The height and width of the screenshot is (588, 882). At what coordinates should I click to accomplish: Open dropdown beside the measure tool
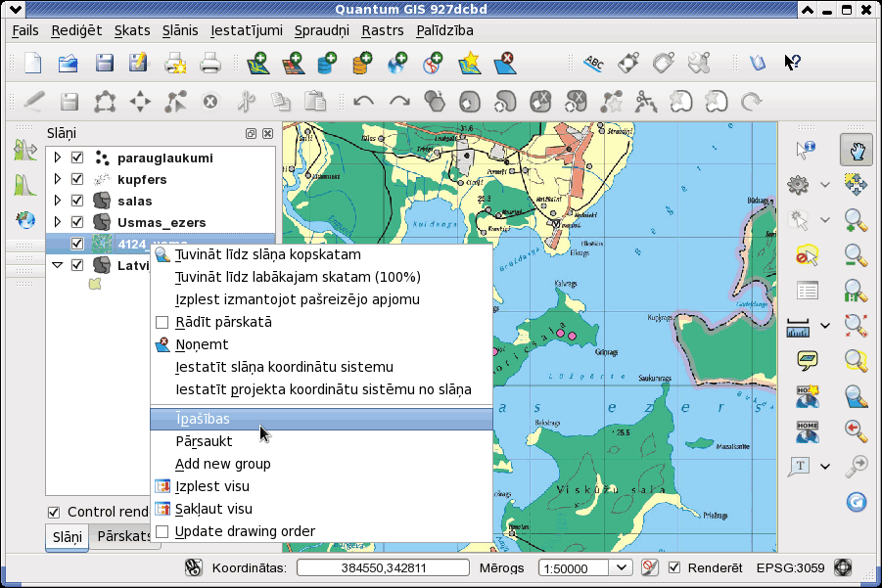824,326
